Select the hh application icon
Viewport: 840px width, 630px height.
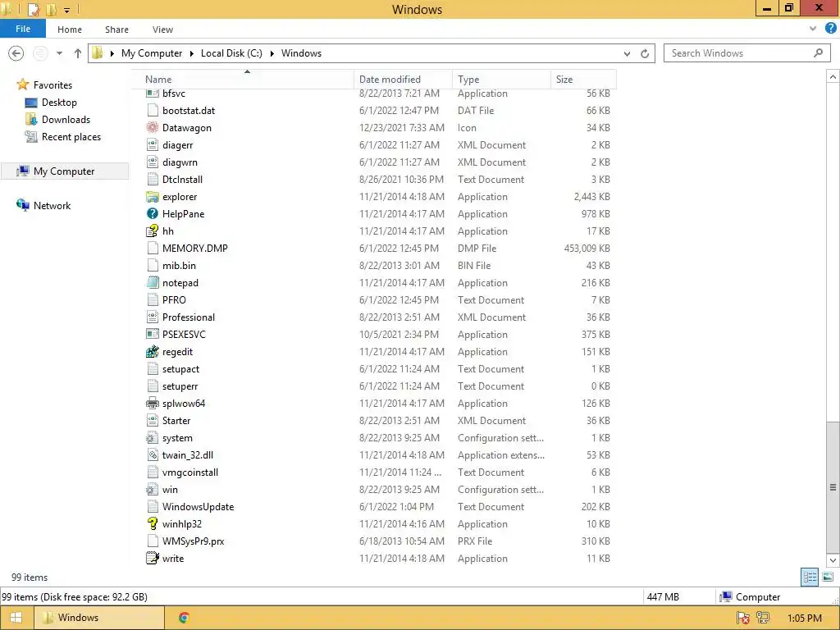pyautogui.click(x=153, y=231)
